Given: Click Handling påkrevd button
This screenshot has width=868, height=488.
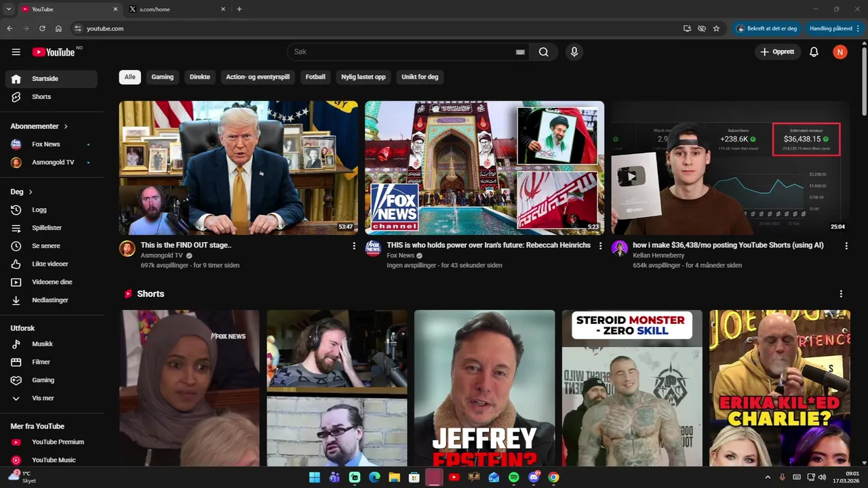Looking at the screenshot, I should coord(834,28).
